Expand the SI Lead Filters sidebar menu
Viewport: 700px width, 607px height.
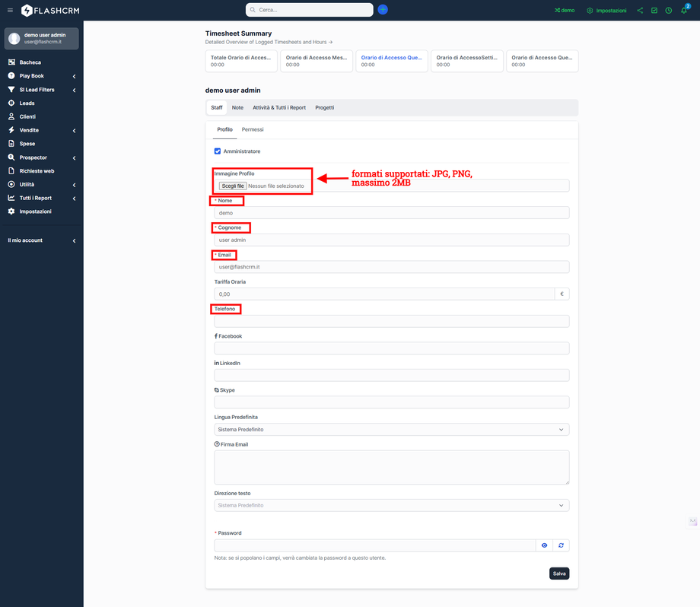(x=42, y=90)
